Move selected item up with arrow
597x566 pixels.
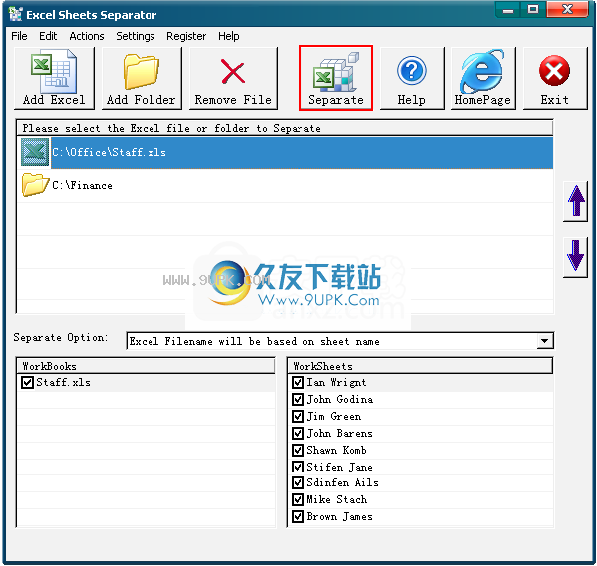coord(576,201)
